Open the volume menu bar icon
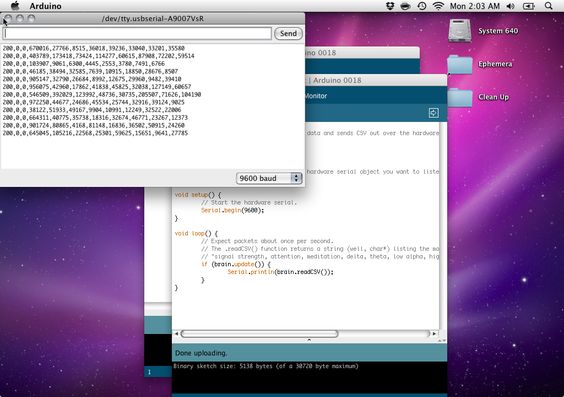564x397 pixels. coord(510,6)
